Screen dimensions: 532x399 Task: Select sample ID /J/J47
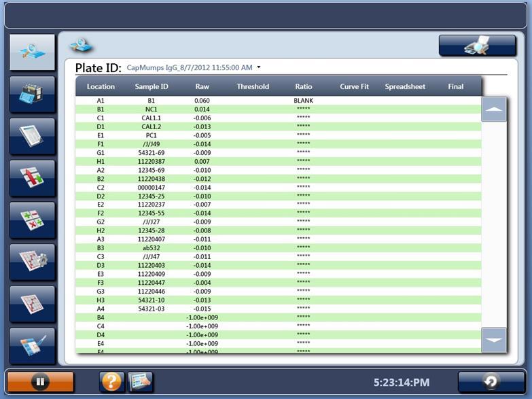pos(152,257)
